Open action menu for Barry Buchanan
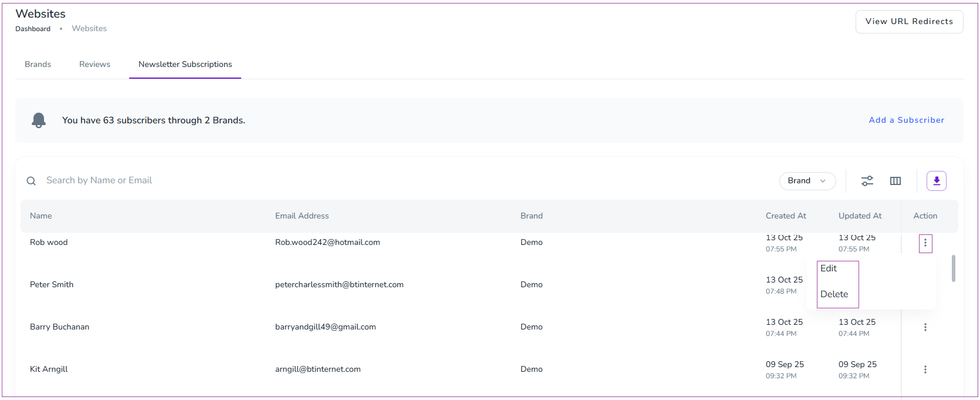The width and height of the screenshot is (980, 400). coord(925,327)
